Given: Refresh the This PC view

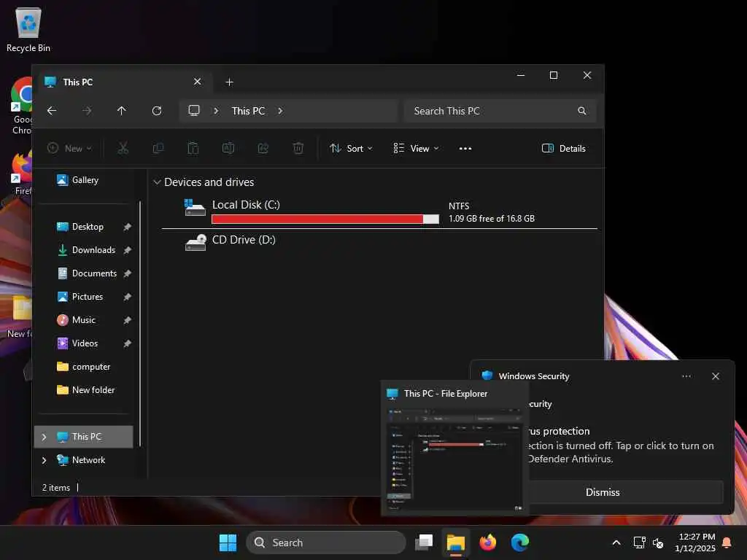Looking at the screenshot, I should point(157,111).
